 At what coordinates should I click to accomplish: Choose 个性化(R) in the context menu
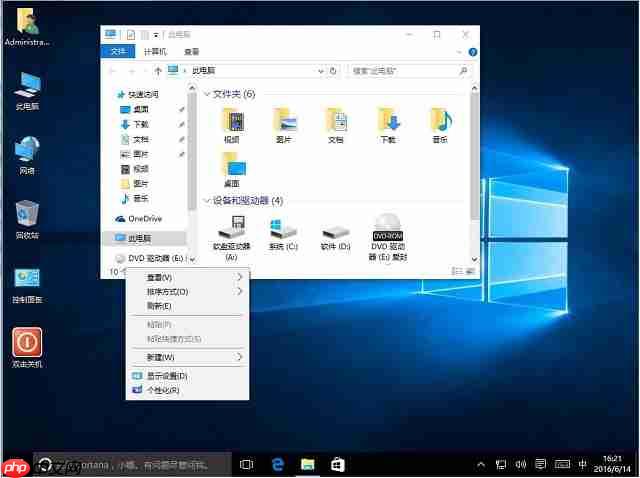(x=188, y=390)
